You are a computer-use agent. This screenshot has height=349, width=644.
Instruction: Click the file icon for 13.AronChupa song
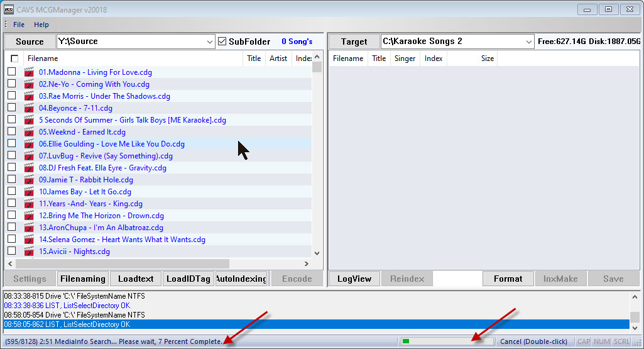[29, 228]
